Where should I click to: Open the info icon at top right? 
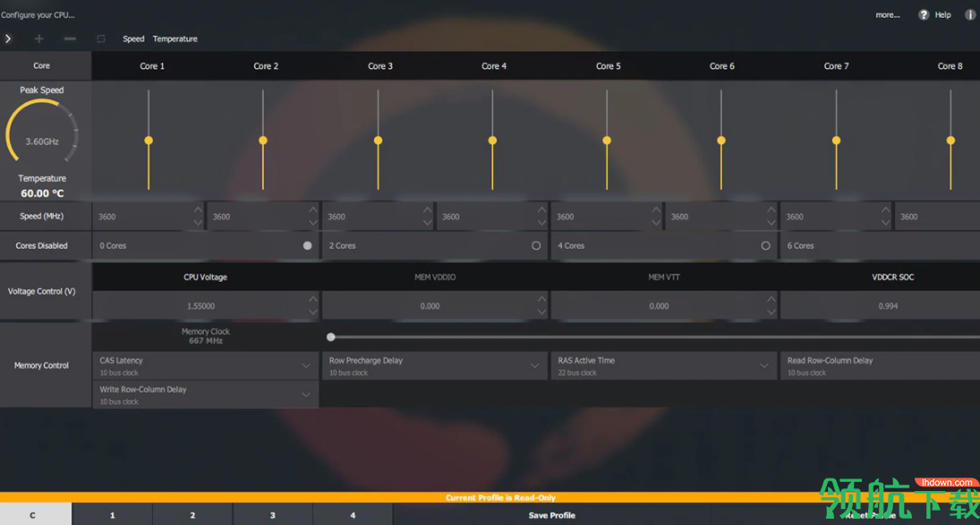pos(970,14)
